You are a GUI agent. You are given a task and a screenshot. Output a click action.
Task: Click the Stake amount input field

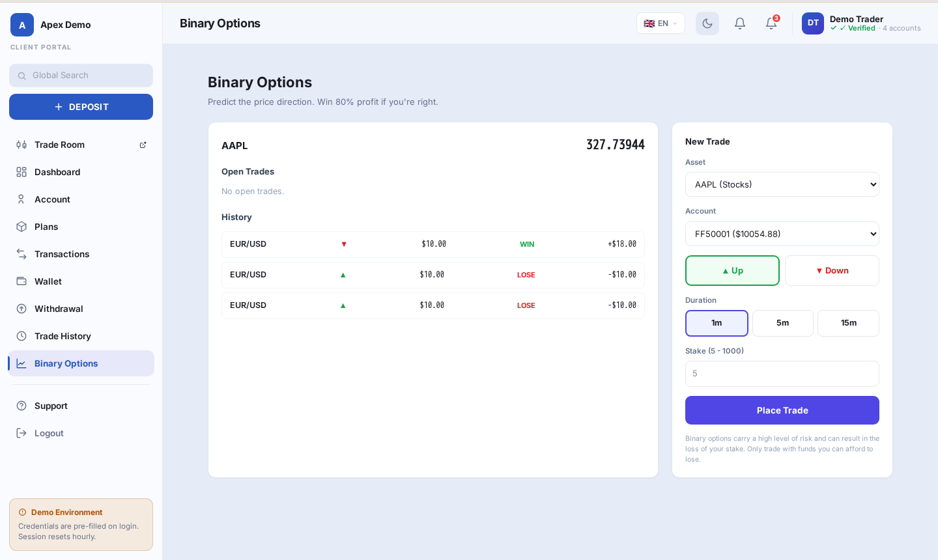click(x=782, y=374)
